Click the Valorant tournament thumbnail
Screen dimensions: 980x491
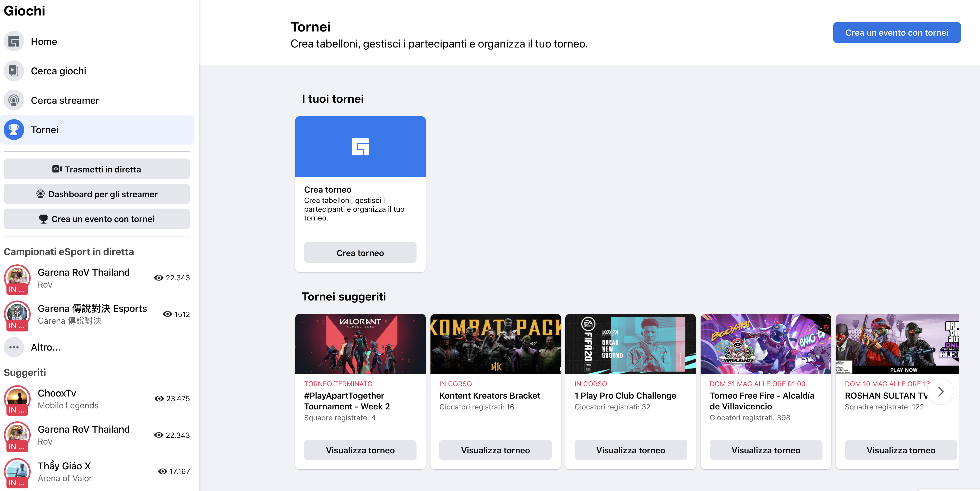tap(360, 344)
